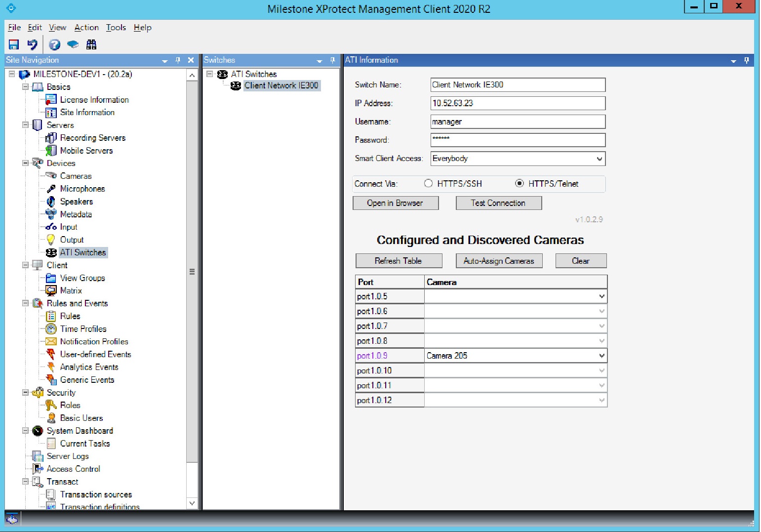Open camera dropdown for port1.0.5

(601, 296)
